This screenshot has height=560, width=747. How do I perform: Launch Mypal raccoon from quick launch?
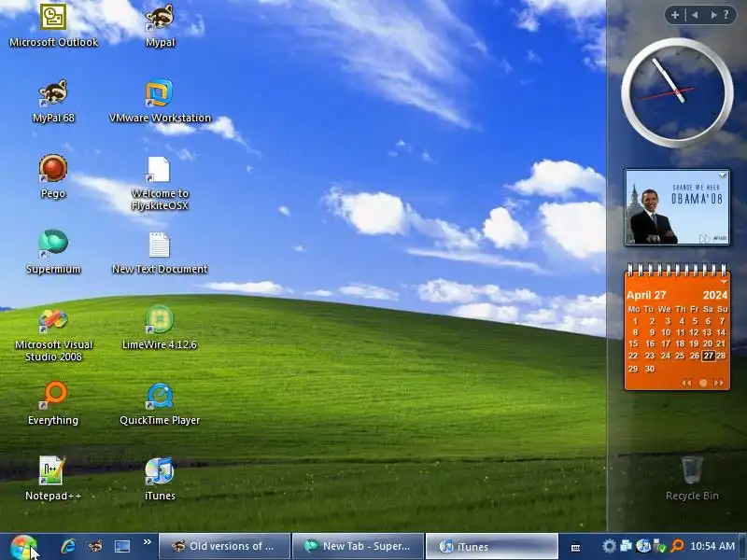(95, 546)
